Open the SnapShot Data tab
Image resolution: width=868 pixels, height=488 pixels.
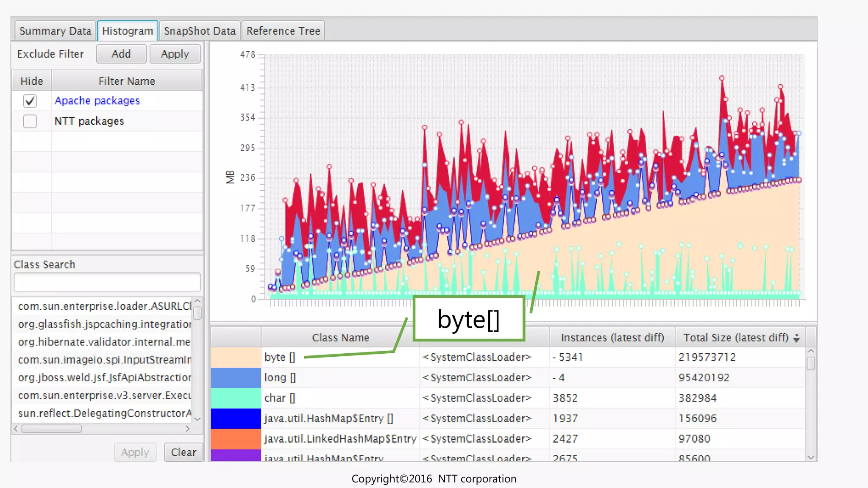199,31
